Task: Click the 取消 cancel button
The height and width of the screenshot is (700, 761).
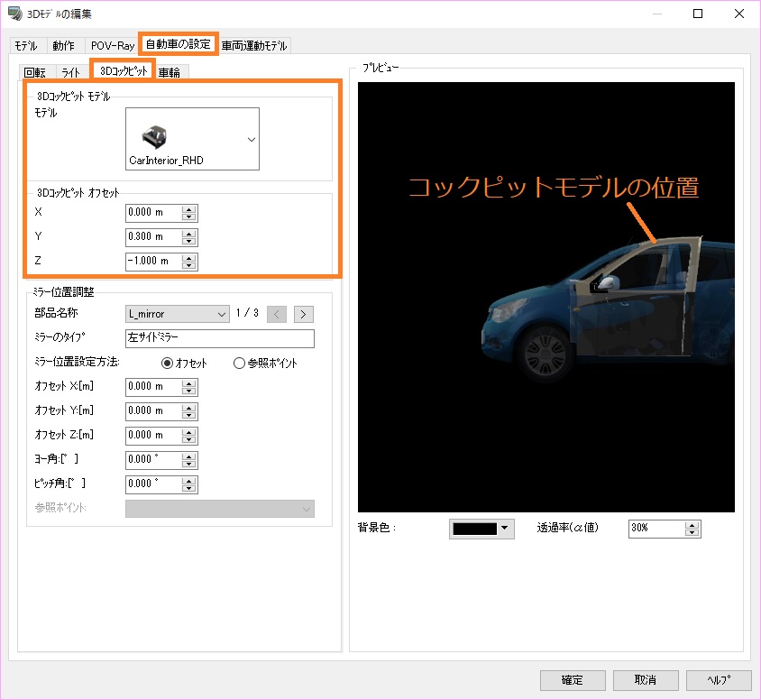Action: pos(646,679)
